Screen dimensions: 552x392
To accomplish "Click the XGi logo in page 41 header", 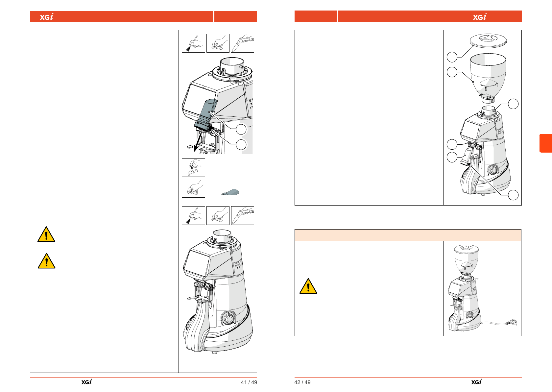I will coord(46,17).
